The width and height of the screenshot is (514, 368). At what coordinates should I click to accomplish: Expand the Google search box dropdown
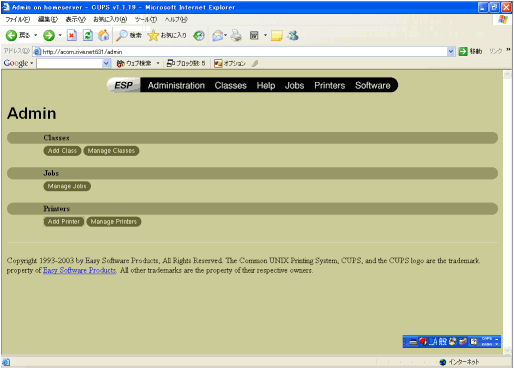tap(106, 63)
